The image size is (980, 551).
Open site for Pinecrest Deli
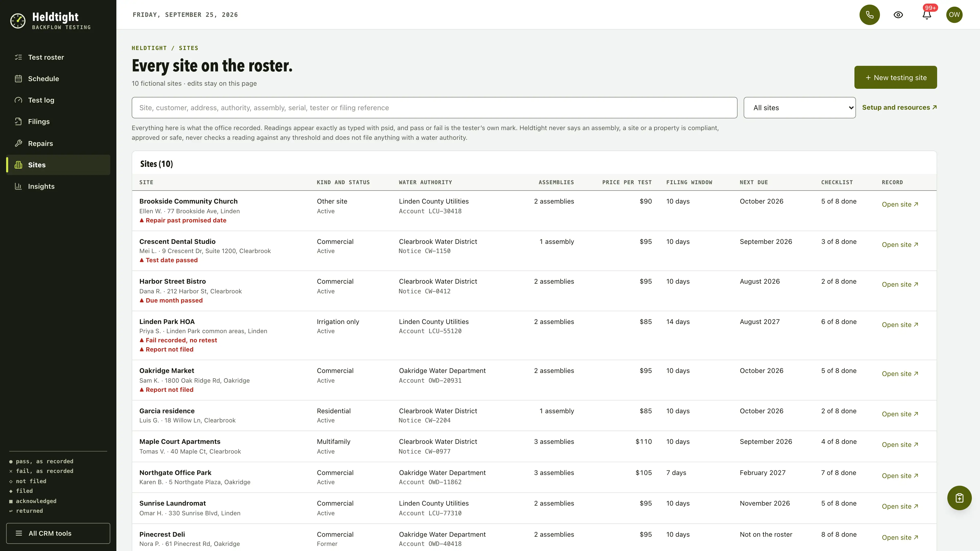[900, 538]
